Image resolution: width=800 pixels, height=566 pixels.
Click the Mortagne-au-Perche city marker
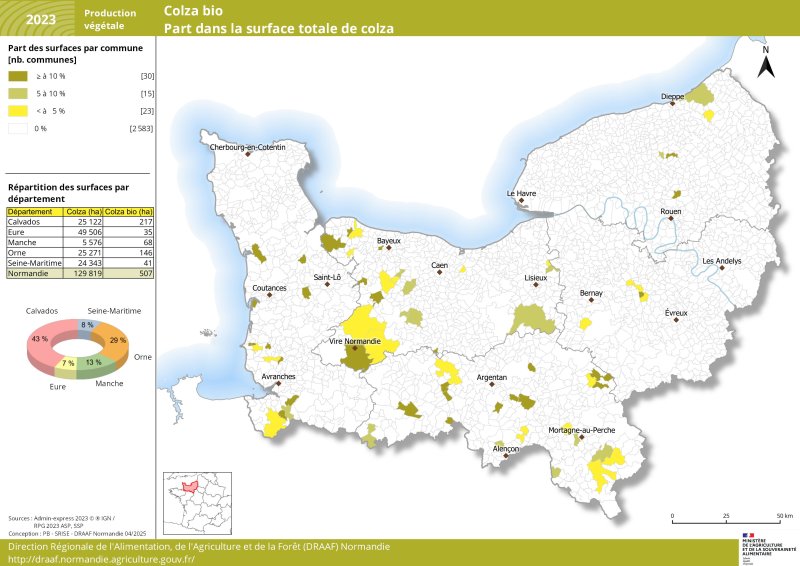(x=582, y=437)
